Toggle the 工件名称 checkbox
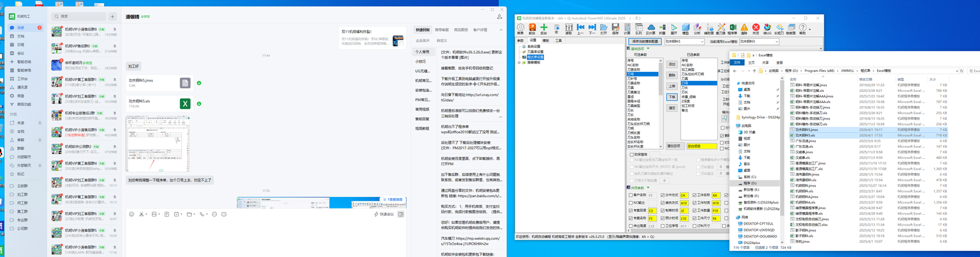 [695, 195]
